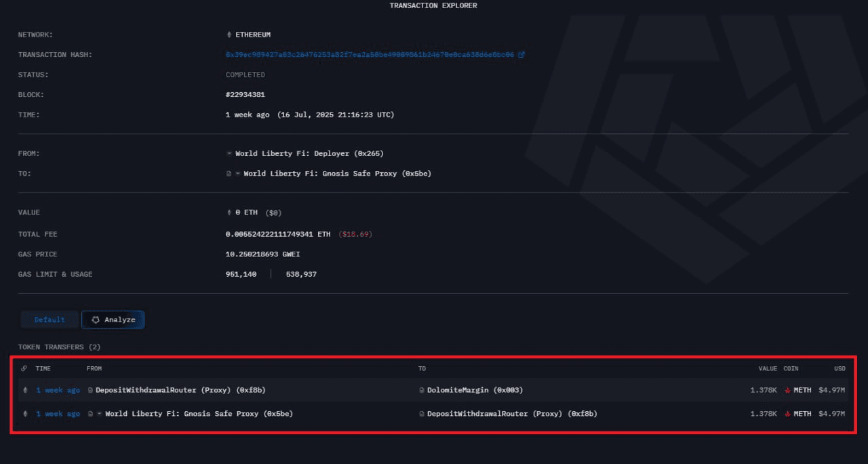Click $4.97M in DolomiteMargin row
Viewport: 868px width, 464px height.
click(x=832, y=390)
